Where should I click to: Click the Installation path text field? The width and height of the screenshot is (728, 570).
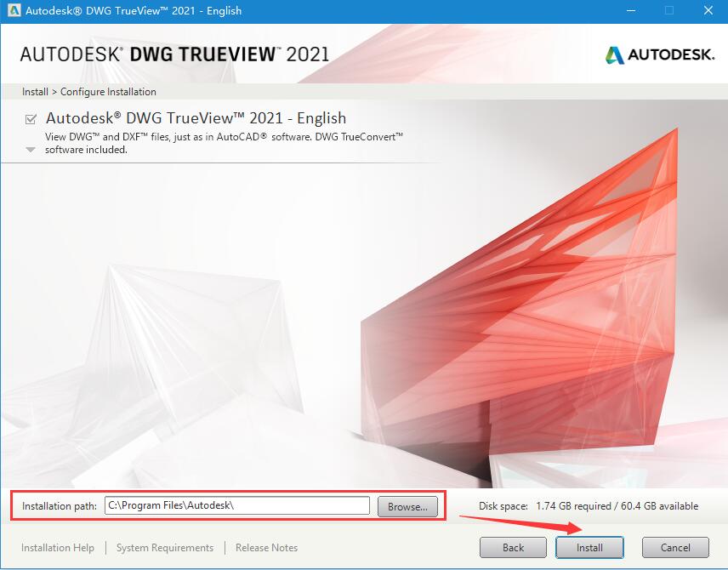(x=237, y=505)
